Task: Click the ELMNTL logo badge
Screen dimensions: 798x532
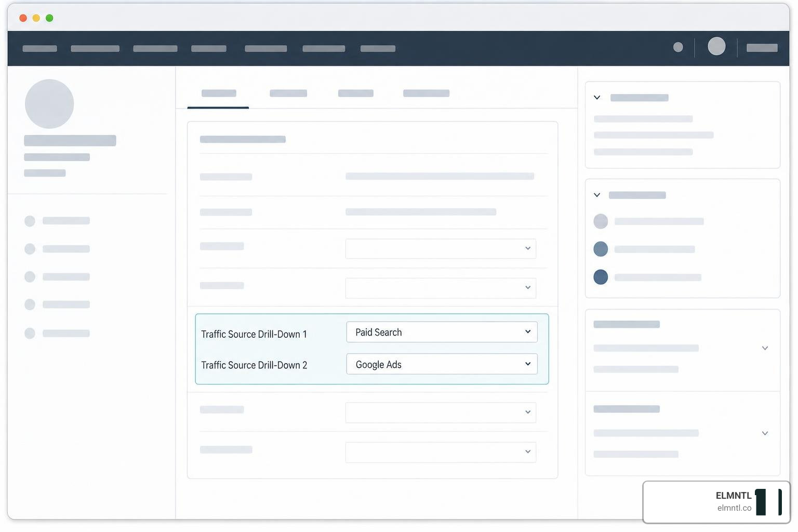Action: coord(716,502)
